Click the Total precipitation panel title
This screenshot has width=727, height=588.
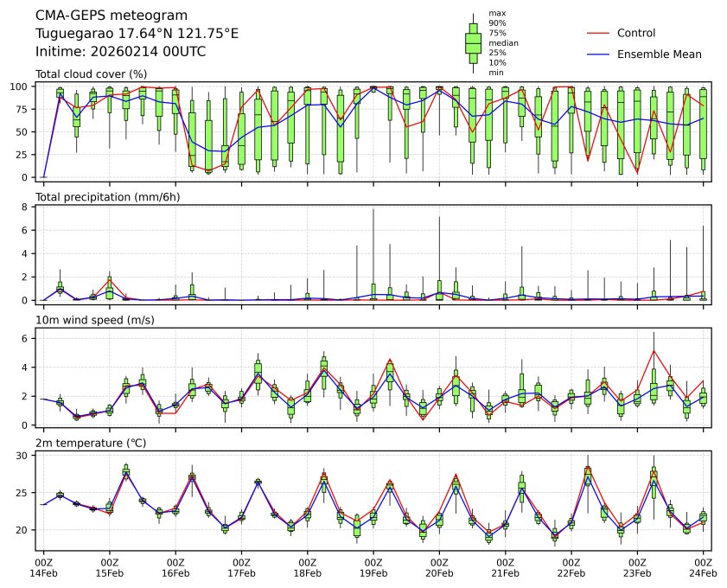tap(102, 197)
